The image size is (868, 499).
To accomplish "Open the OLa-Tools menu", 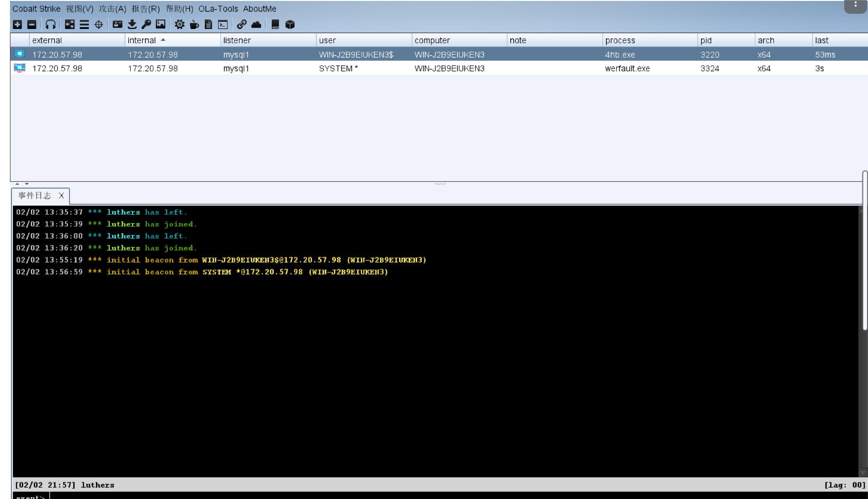I will (218, 9).
